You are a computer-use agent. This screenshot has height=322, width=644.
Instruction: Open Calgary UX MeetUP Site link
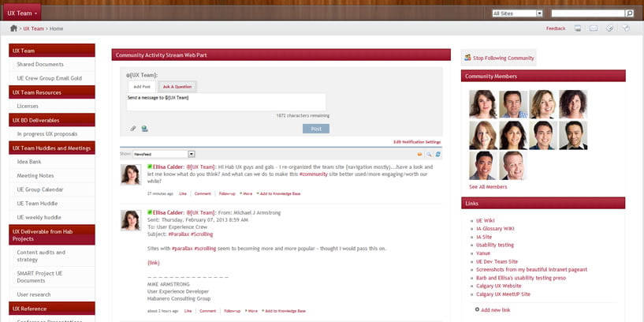pyautogui.click(x=503, y=294)
